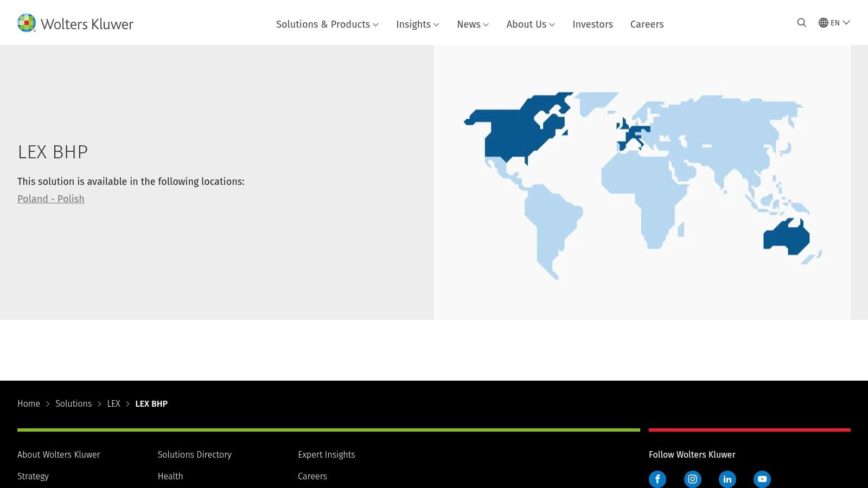Open Wolters Kluwer Facebook page icon
868x488 pixels.
click(658, 479)
